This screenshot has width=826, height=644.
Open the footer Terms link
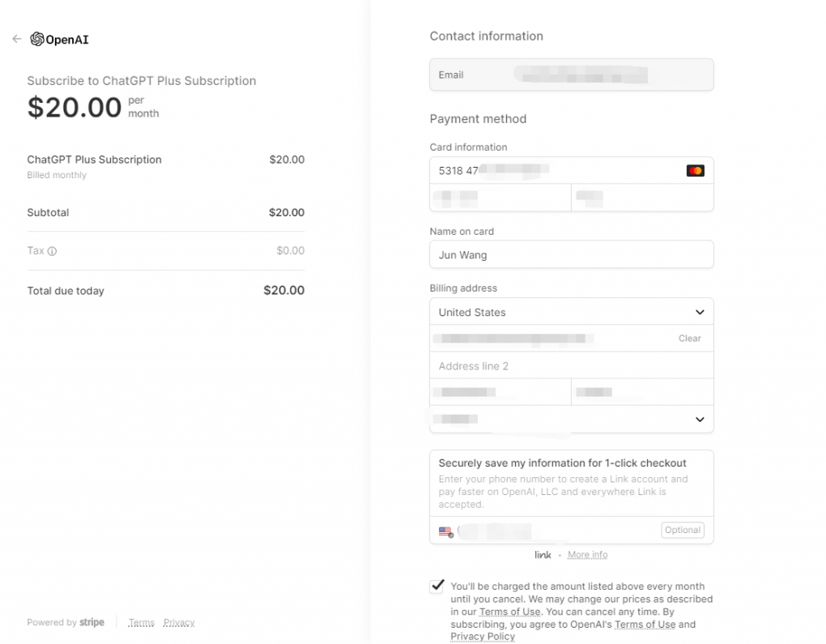coord(141,623)
